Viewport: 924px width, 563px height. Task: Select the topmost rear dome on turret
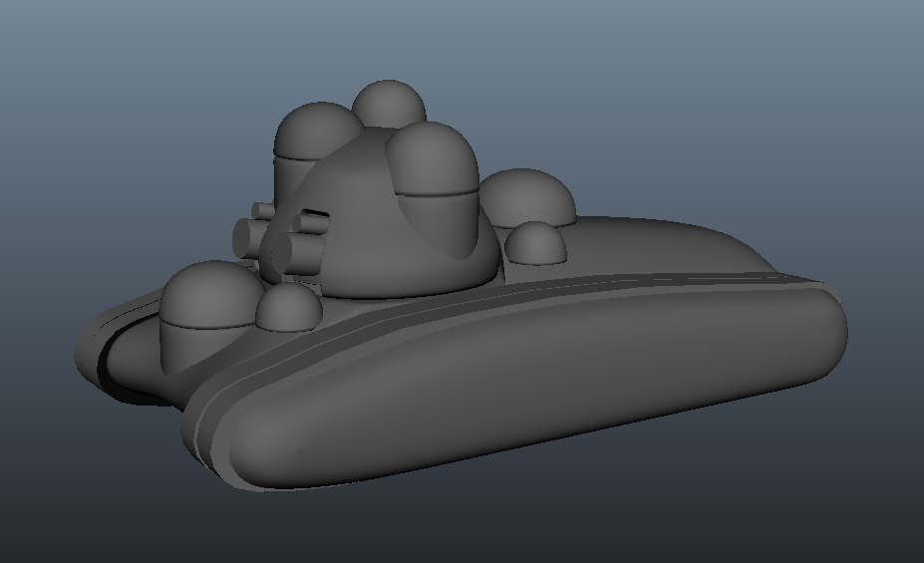[389, 103]
